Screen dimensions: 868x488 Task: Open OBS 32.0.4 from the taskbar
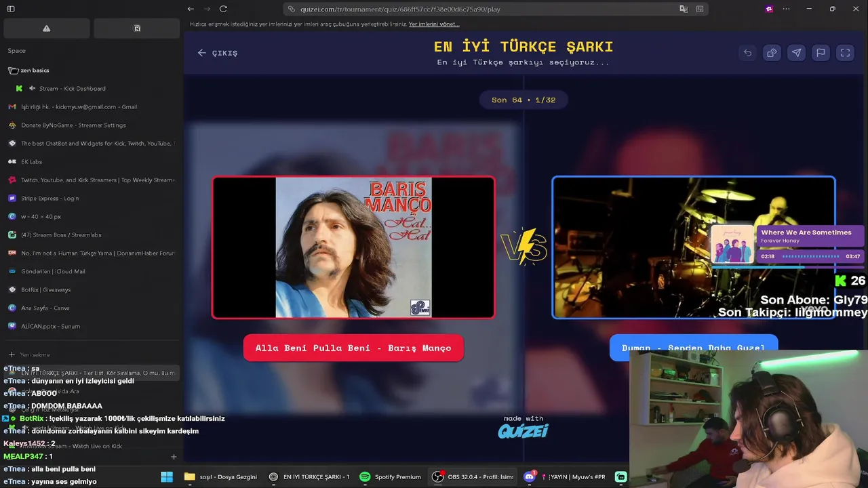473,476
